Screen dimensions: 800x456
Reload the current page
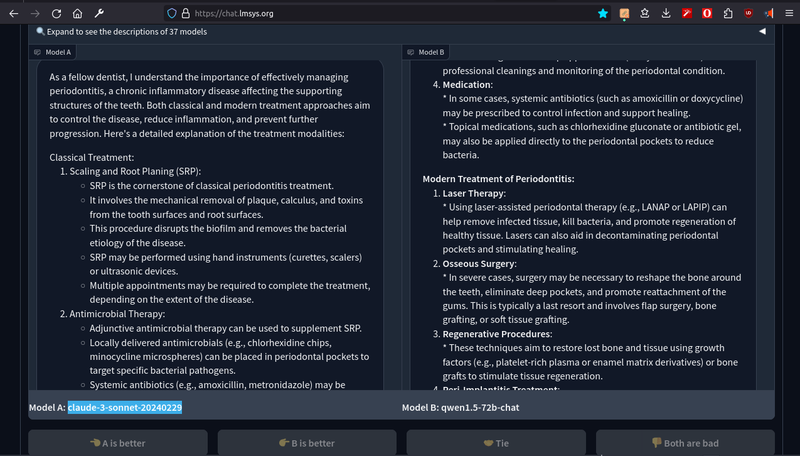pos(56,14)
